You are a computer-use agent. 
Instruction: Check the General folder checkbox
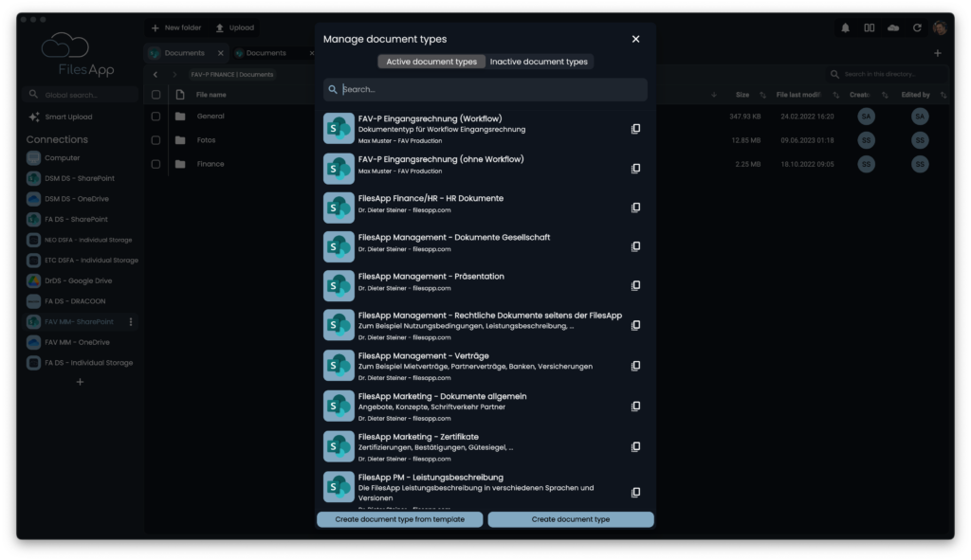pyautogui.click(x=156, y=117)
